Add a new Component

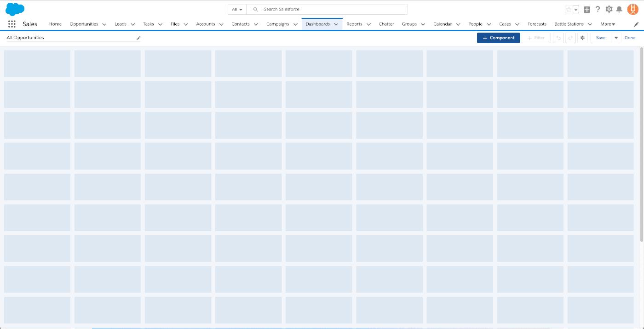tap(498, 38)
